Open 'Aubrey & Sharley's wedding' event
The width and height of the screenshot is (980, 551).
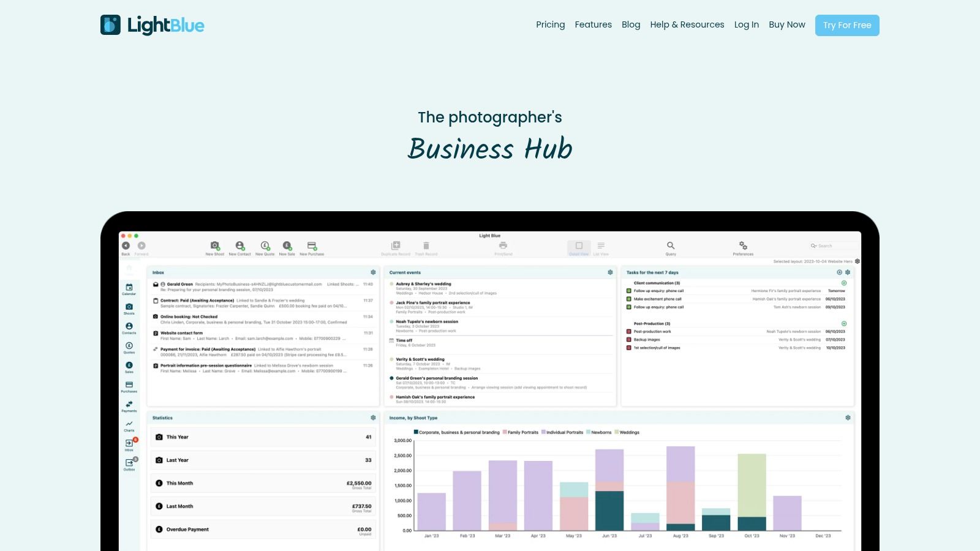tap(502, 288)
